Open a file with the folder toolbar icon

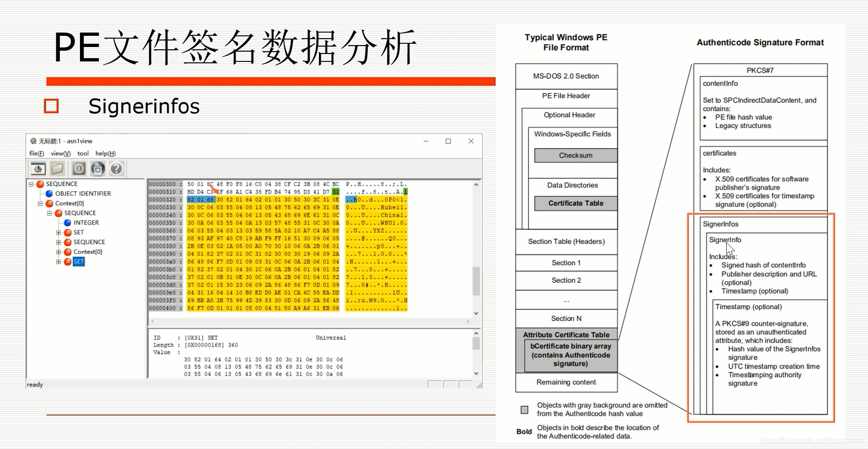click(57, 168)
